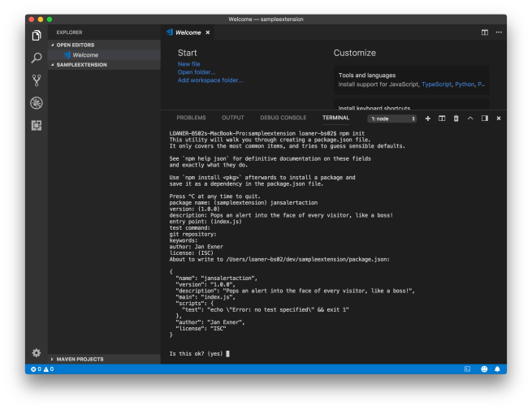Open notifications bell in status bar

click(x=498, y=369)
